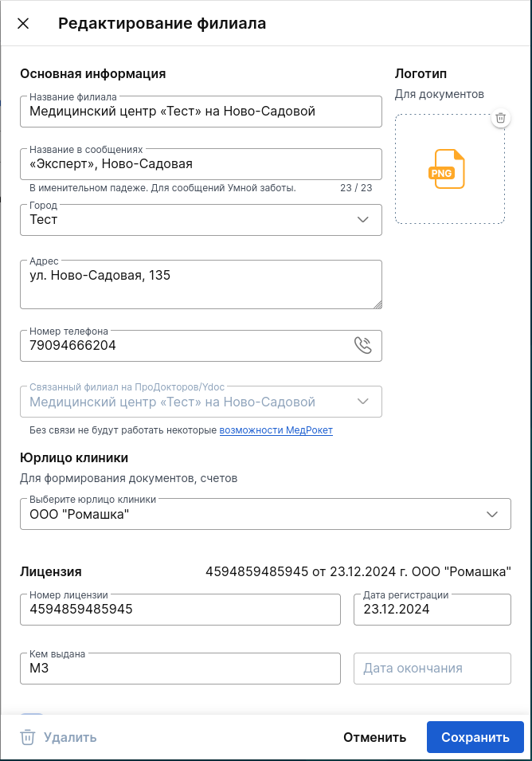Click the Кем выдана field
This screenshot has height=761, width=532.
tap(180, 669)
